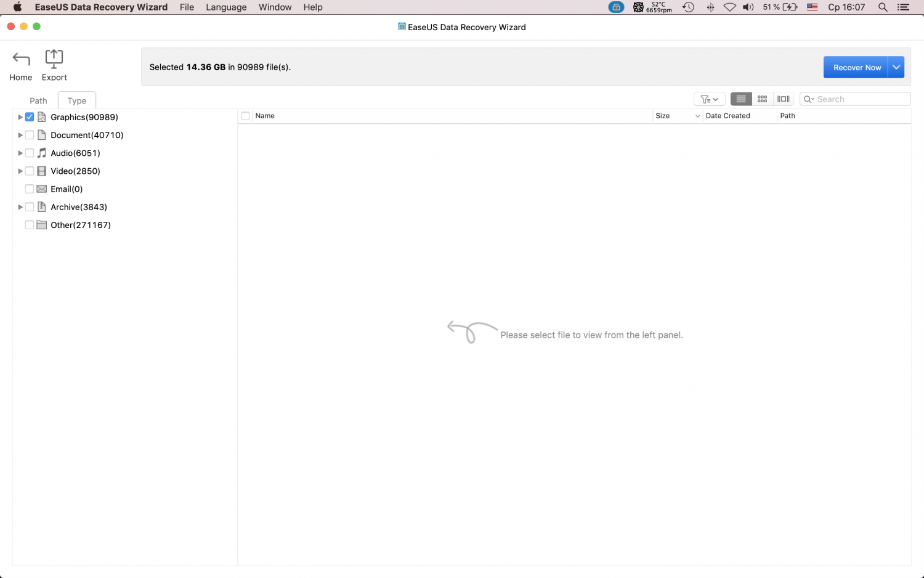Switch to the Type tab
Image resolution: width=924 pixels, height=578 pixels.
click(77, 100)
